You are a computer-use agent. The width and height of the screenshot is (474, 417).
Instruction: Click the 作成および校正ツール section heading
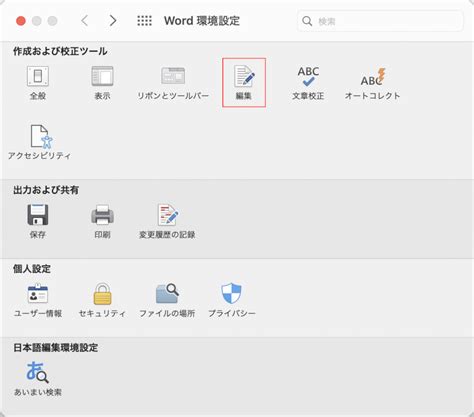click(x=60, y=51)
